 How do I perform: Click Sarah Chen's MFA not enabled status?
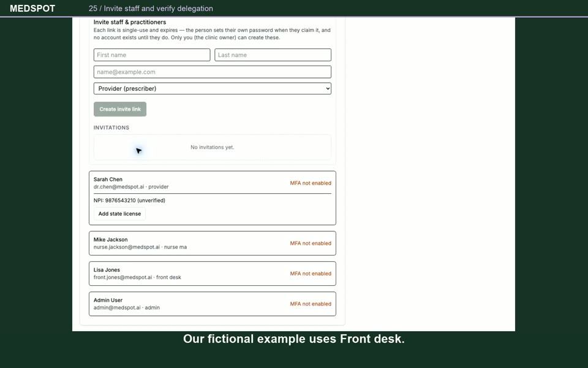click(x=311, y=183)
